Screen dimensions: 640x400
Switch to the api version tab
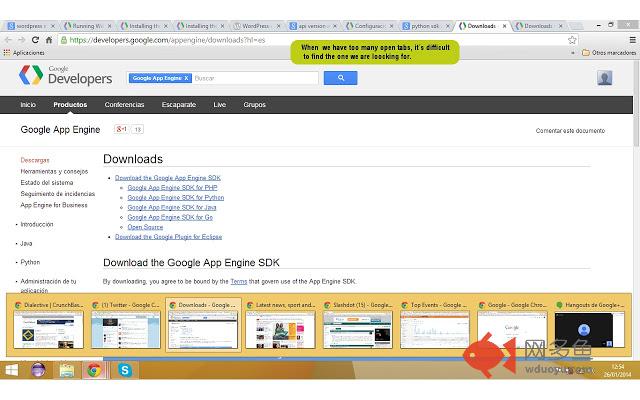[313, 26]
